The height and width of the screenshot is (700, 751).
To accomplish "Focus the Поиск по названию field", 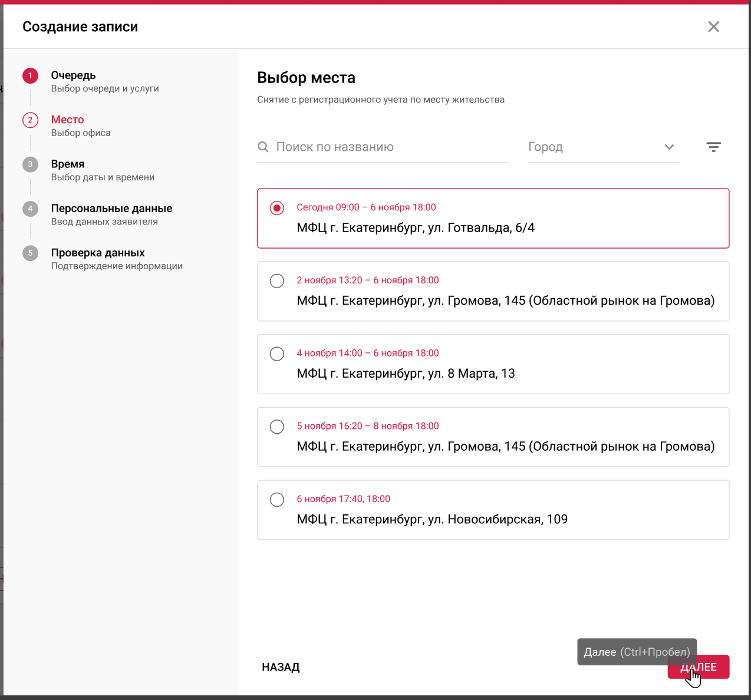I will (x=383, y=147).
